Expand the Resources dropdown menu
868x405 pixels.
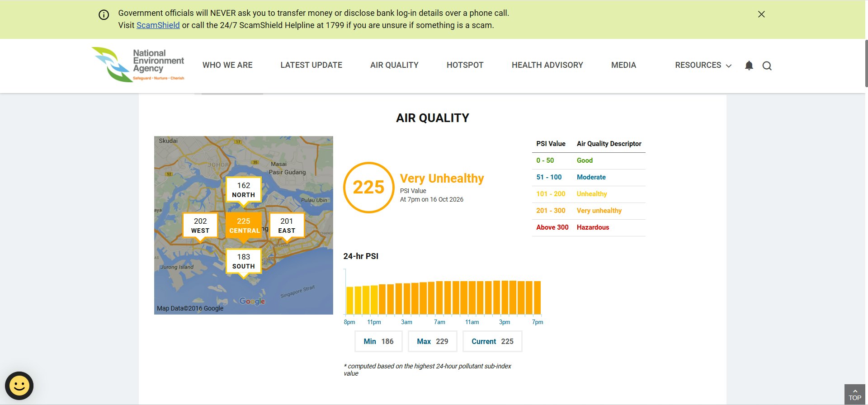click(703, 65)
